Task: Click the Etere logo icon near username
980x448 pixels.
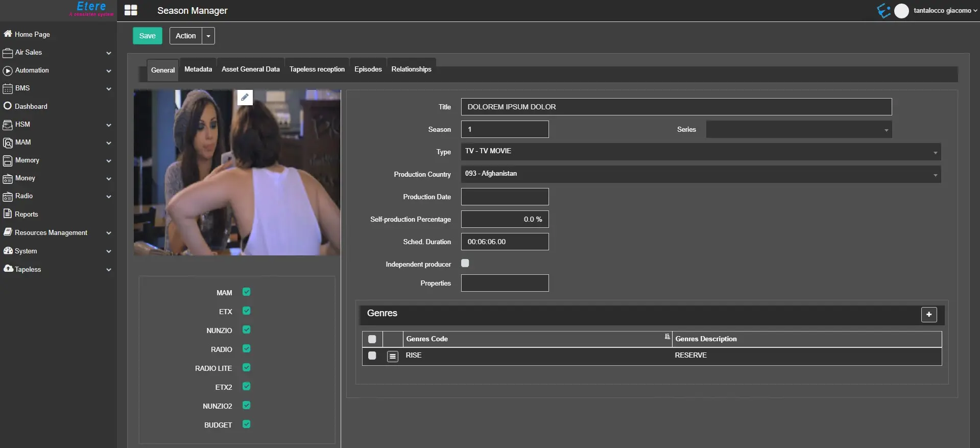Action: point(883,11)
